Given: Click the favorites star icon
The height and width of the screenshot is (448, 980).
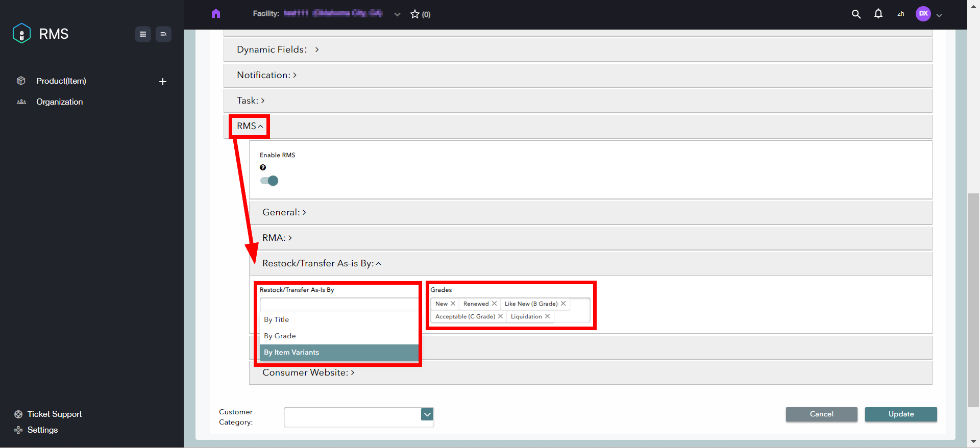Looking at the screenshot, I should 415,14.
